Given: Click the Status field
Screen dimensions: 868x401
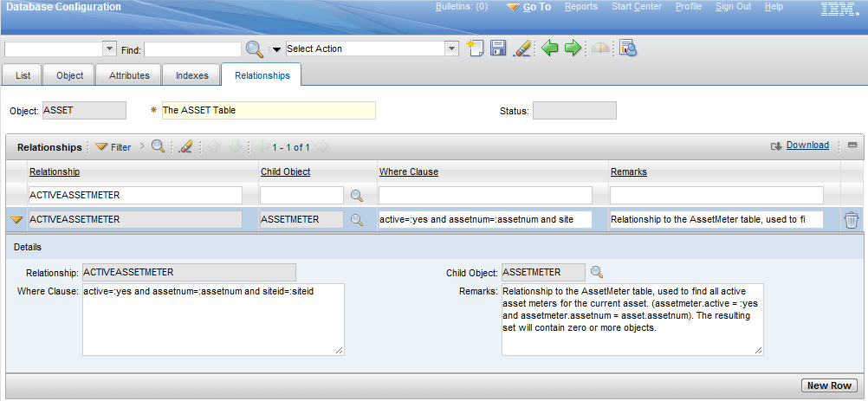Looking at the screenshot, I should coord(574,111).
